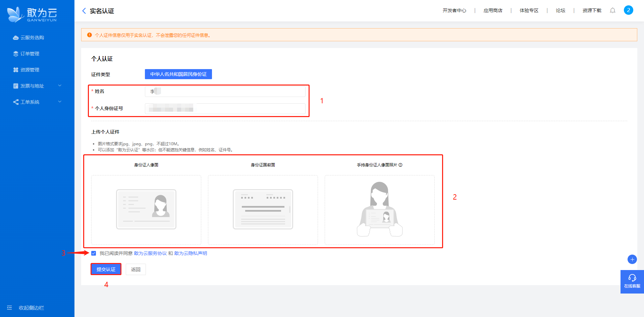
Task: Click the 个人认证 section heading
Action: tap(102, 59)
